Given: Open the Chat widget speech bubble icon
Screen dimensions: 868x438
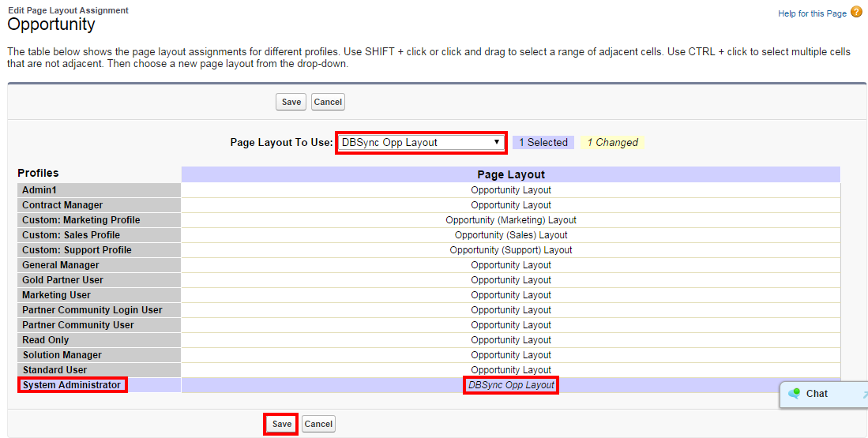Looking at the screenshot, I should (794, 394).
